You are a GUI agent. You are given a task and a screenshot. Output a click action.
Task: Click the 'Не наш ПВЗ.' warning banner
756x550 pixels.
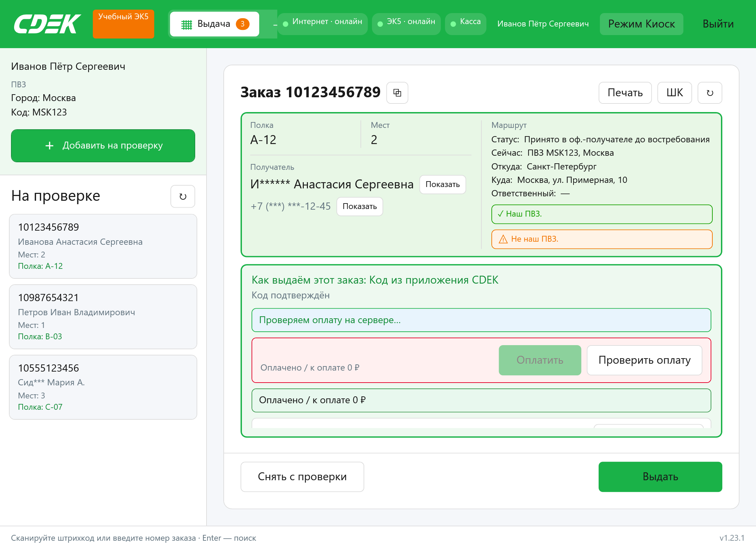(602, 239)
